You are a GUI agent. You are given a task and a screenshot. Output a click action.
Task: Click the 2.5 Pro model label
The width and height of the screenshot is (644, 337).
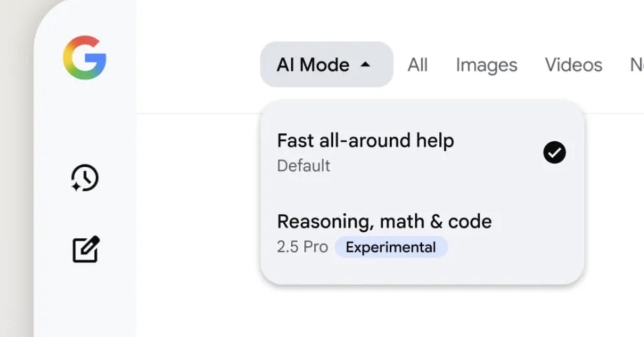tap(302, 247)
